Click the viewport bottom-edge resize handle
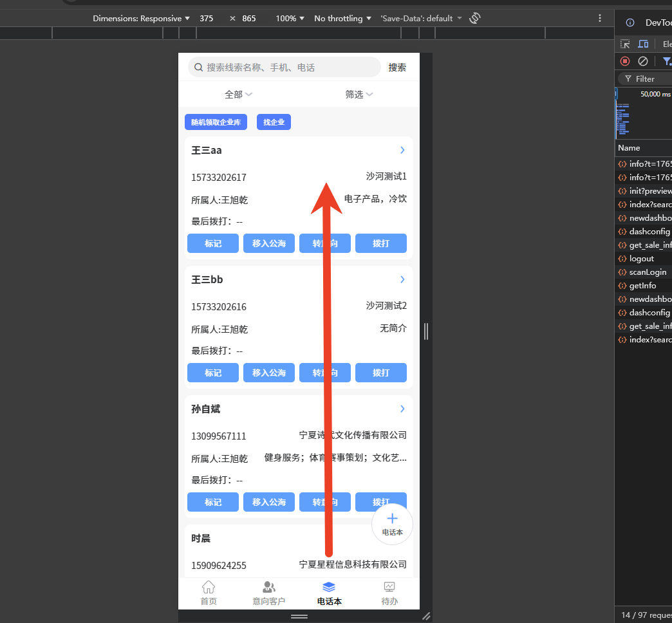Image resolution: width=672 pixels, height=623 pixels. pos(299,616)
